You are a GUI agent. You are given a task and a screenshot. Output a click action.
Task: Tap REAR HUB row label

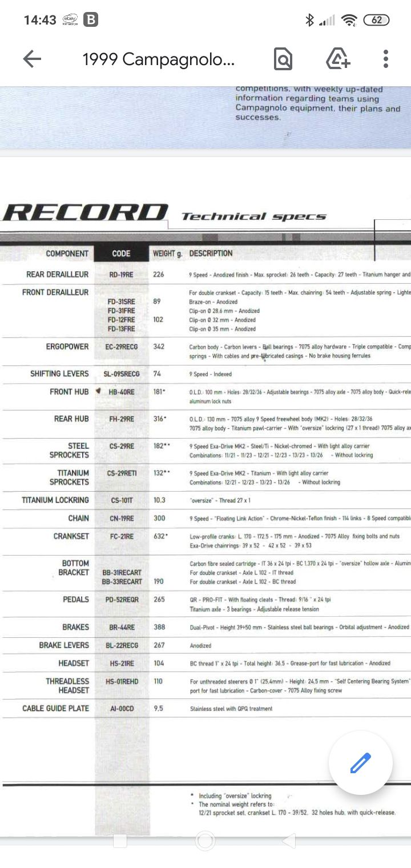(71, 419)
